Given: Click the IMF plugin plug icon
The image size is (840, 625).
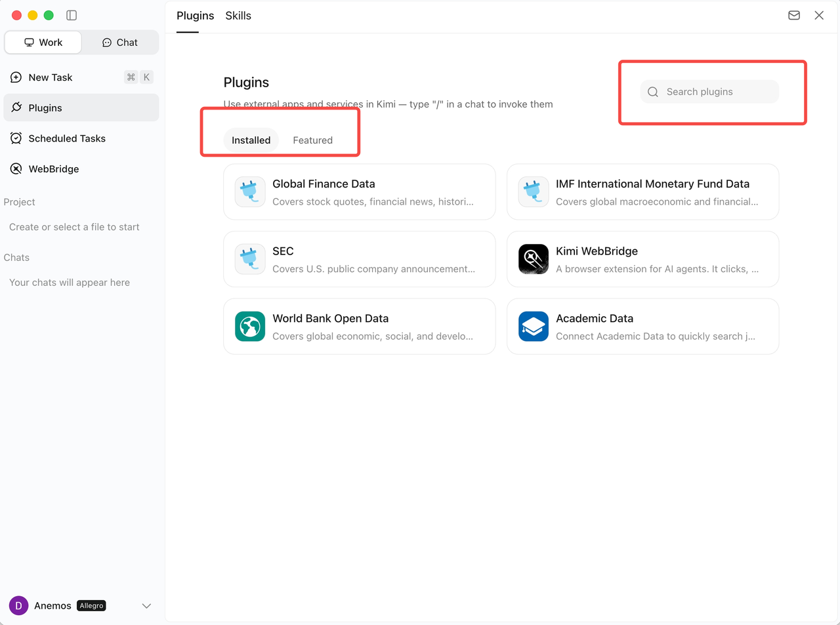Looking at the screenshot, I should (x=534, y=192).
